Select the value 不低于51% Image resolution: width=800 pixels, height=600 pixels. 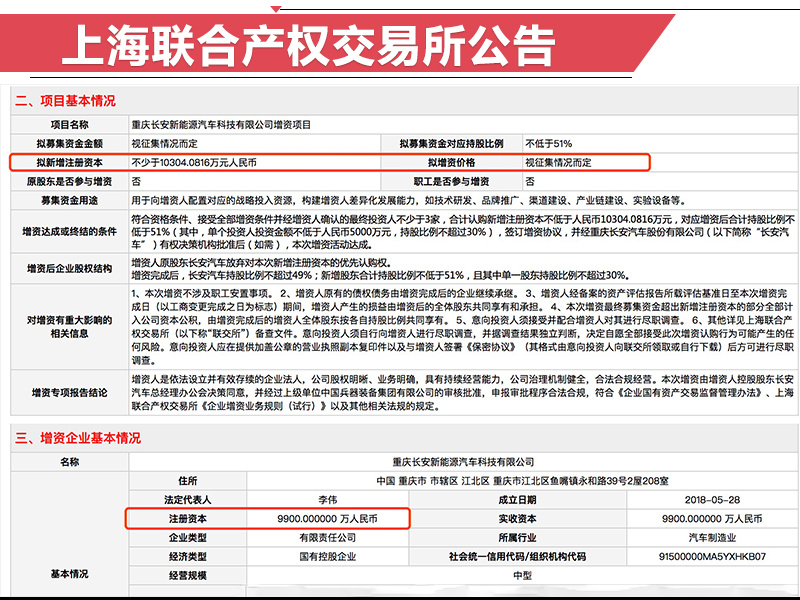tap(548, 143)
